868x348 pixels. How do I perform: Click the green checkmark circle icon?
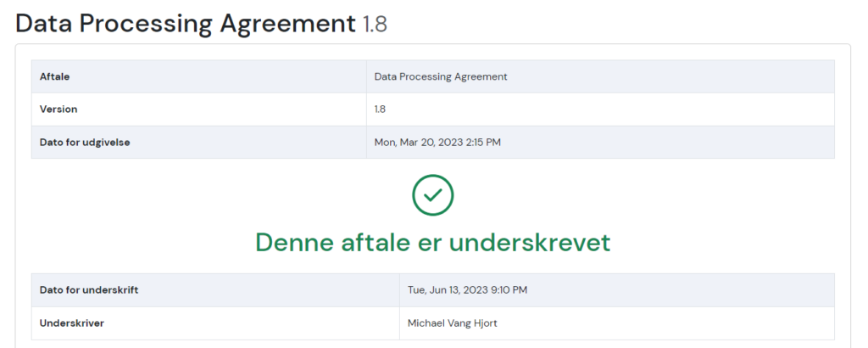432,194
